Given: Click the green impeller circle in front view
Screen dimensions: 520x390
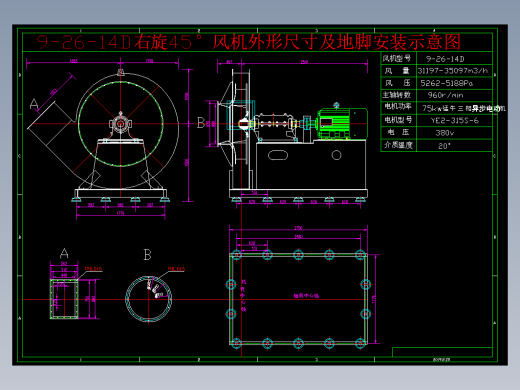Looking at the screenshot, I should tap(121, 124).
